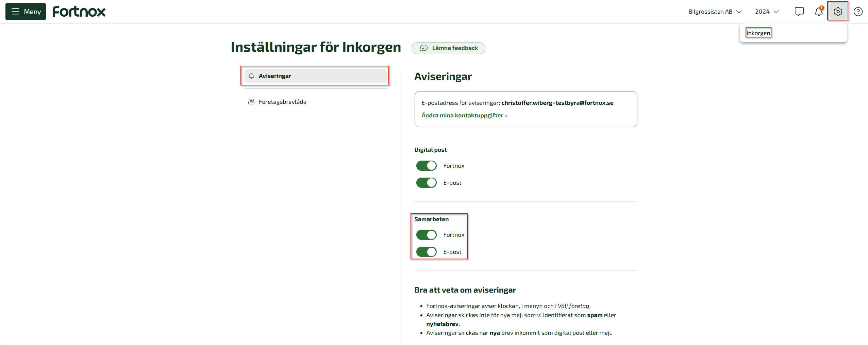Image resolution: width=868 pixels, height=345 pixels.
Task: Click the speech bubble in Lämna feedback
Action: point(423,48)
